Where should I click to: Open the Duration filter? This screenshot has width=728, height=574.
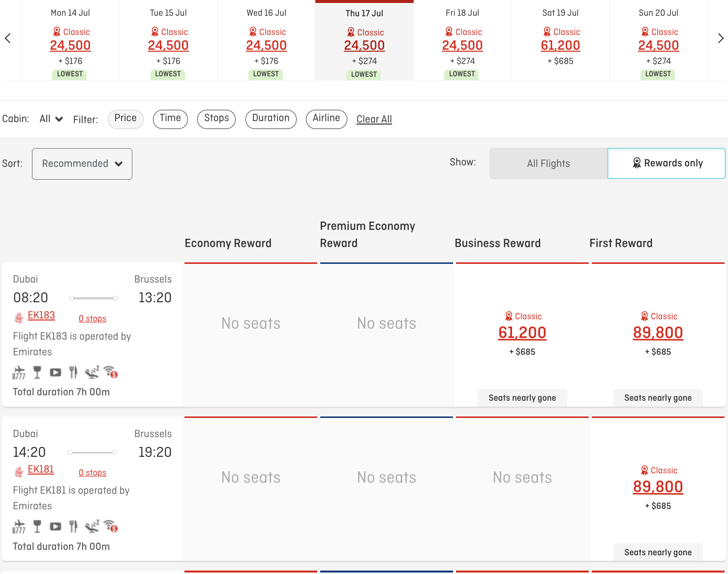point(271,119)
